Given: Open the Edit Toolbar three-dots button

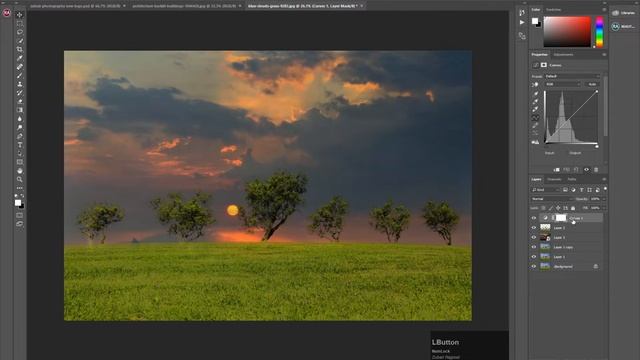Looking at the screenshot, I should coord(19,188).
